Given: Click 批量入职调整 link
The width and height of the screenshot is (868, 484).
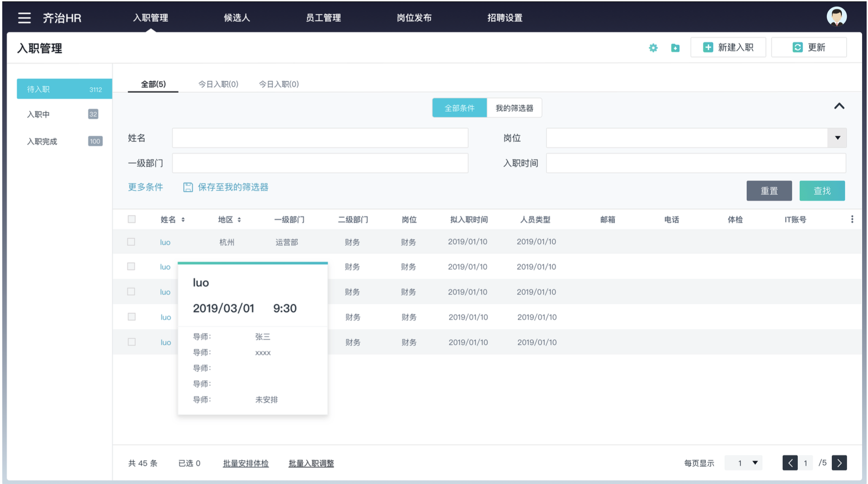Looking at the screenshot, I should (x=311, y=463).
